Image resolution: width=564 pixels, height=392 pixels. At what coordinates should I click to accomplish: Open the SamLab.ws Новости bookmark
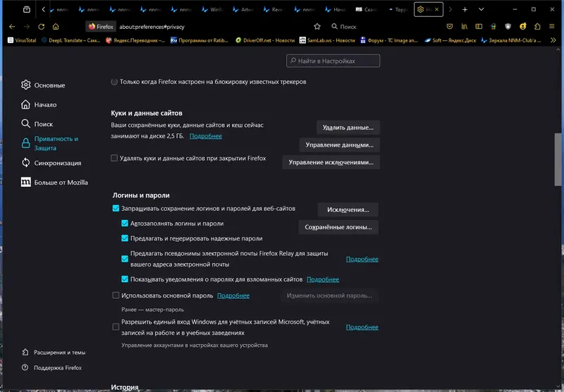tap(327, 40)
